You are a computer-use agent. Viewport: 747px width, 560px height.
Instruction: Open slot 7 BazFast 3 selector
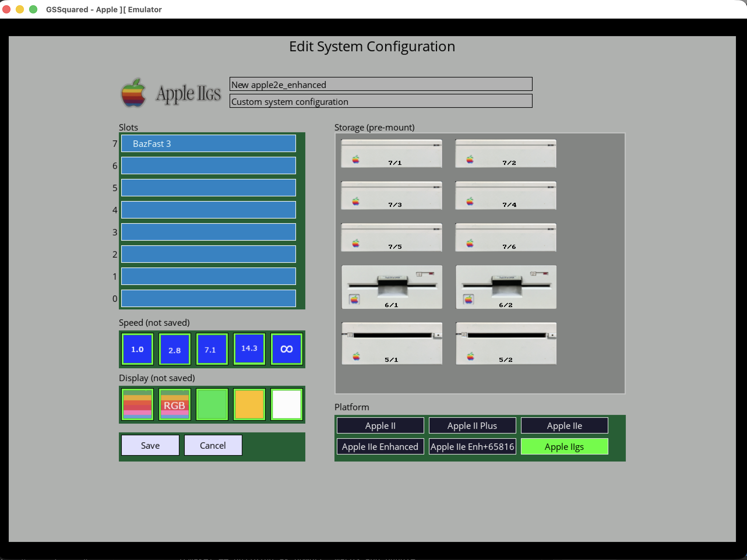[x=208, y=144]
